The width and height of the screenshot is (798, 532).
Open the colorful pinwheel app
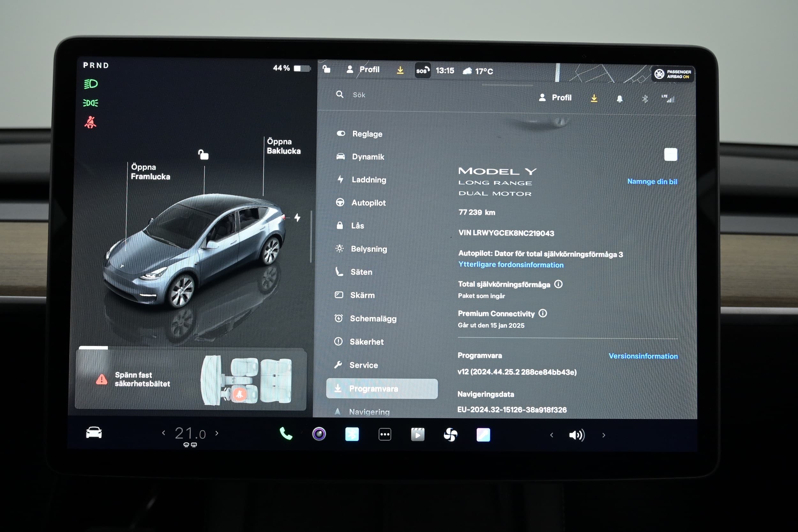point(451,435)
